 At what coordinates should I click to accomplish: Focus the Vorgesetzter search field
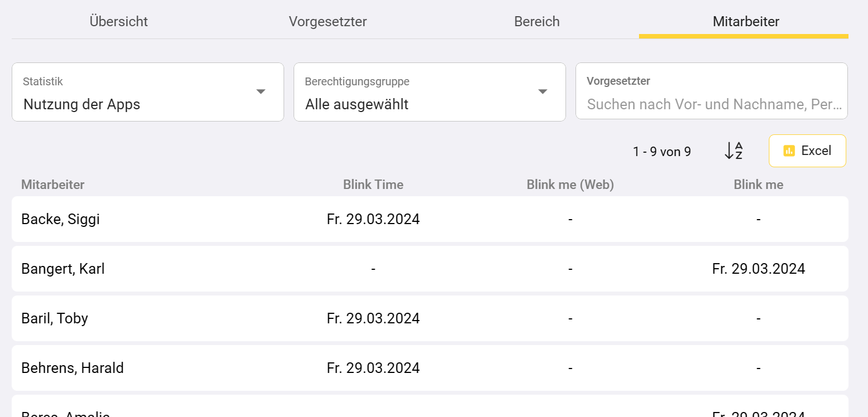[711, 104]
